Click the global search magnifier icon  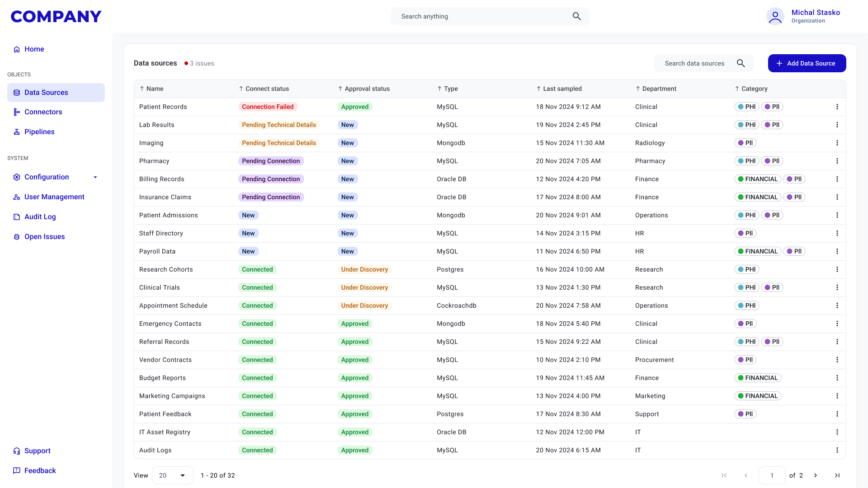click(576, 16)
